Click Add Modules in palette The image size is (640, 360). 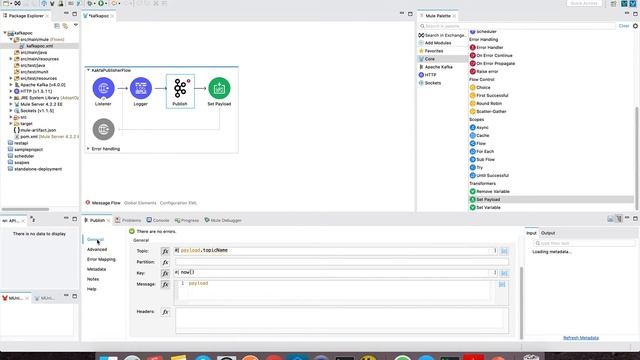pyautogui.click(x=435, y=43)
